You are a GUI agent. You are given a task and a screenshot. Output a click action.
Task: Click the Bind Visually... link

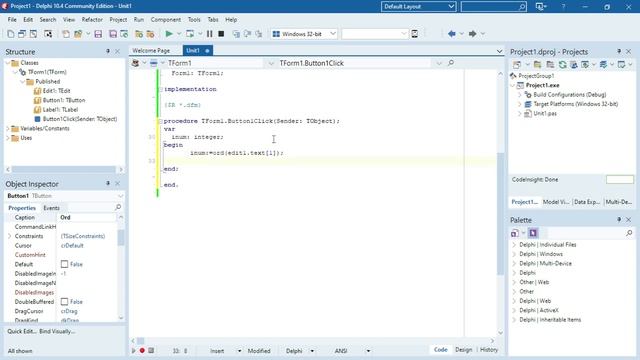(57, 331)
